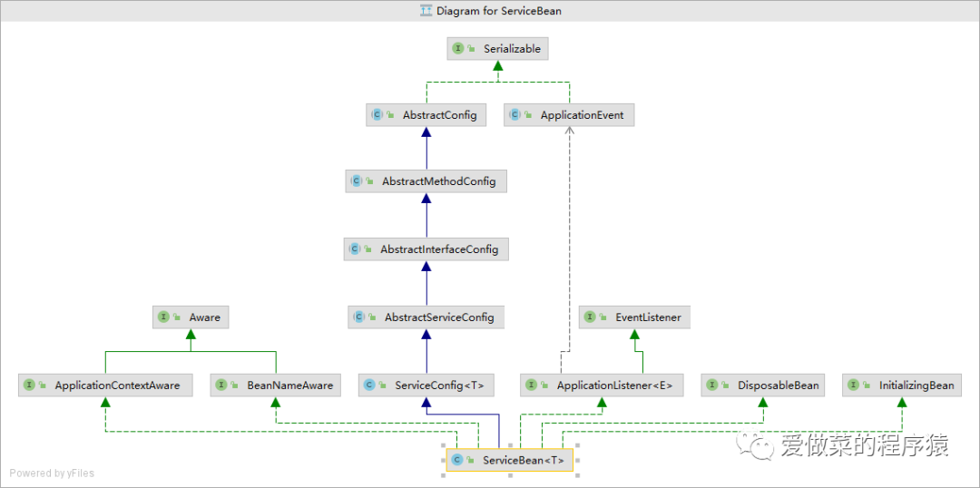Screen dimensions: 980x488
Task: Select the ApplicationContextAware node
Action: [105, 386]
